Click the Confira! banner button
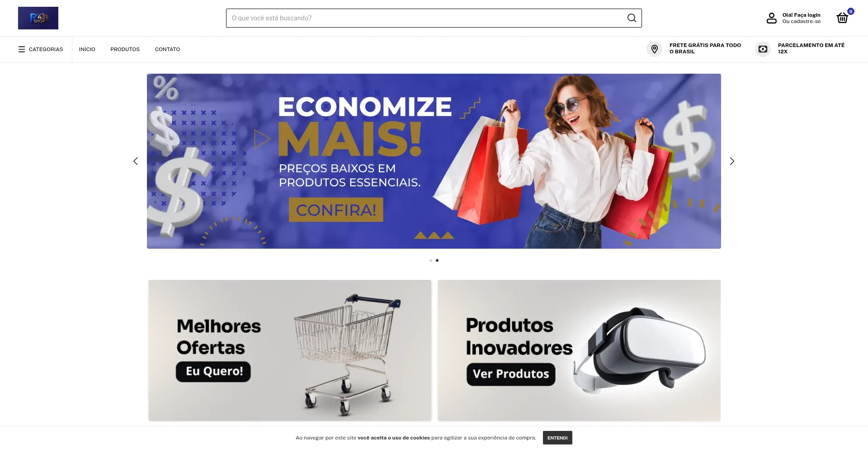 coord(336,210)
